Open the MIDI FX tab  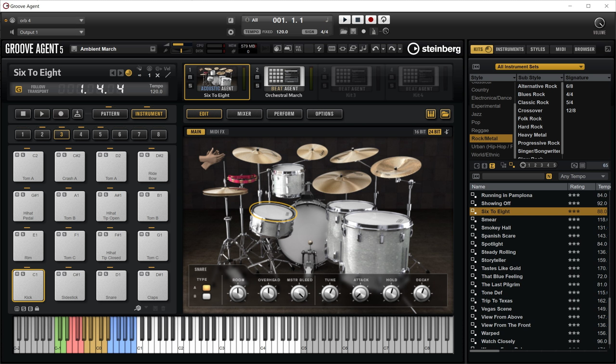(217, 132)
